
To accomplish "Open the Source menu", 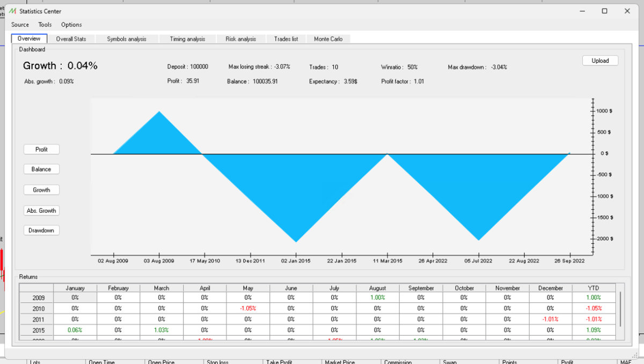I will (x=20, y=25).
